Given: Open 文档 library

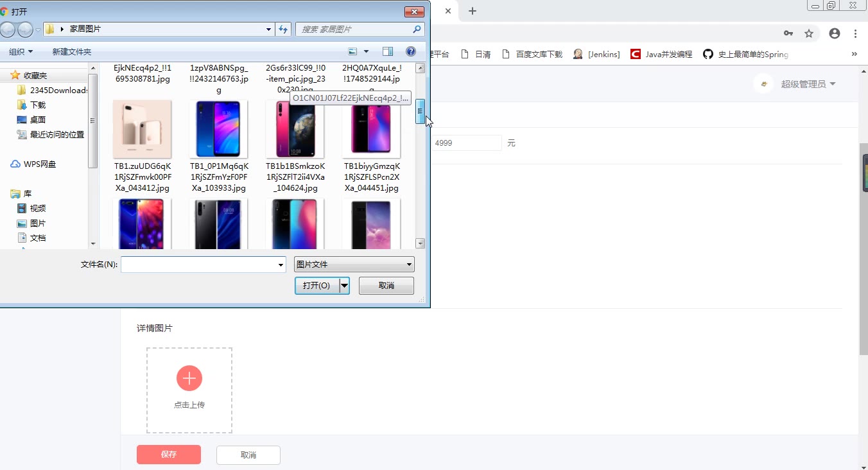Looking at the screenshot, I should [x=38, y=238].
